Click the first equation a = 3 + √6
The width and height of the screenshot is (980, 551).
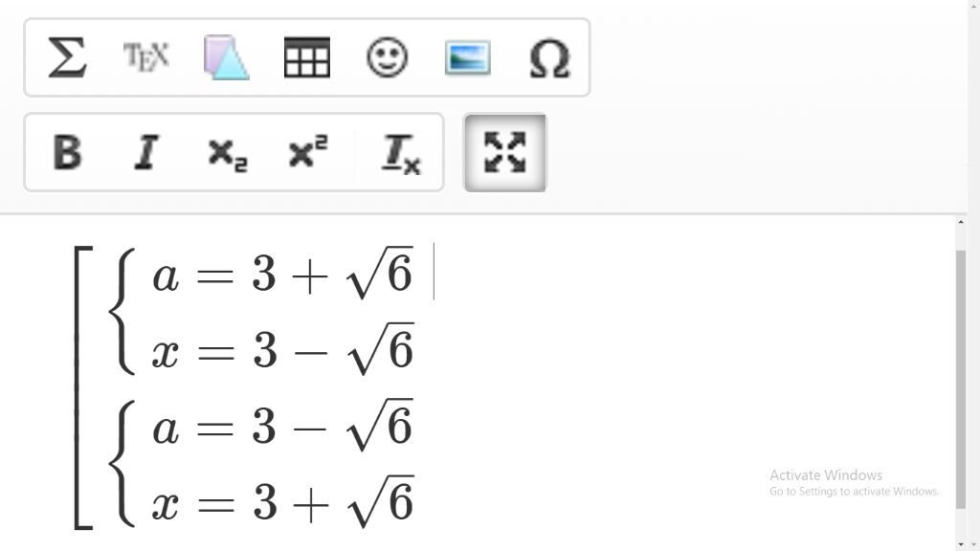(282, 276)
